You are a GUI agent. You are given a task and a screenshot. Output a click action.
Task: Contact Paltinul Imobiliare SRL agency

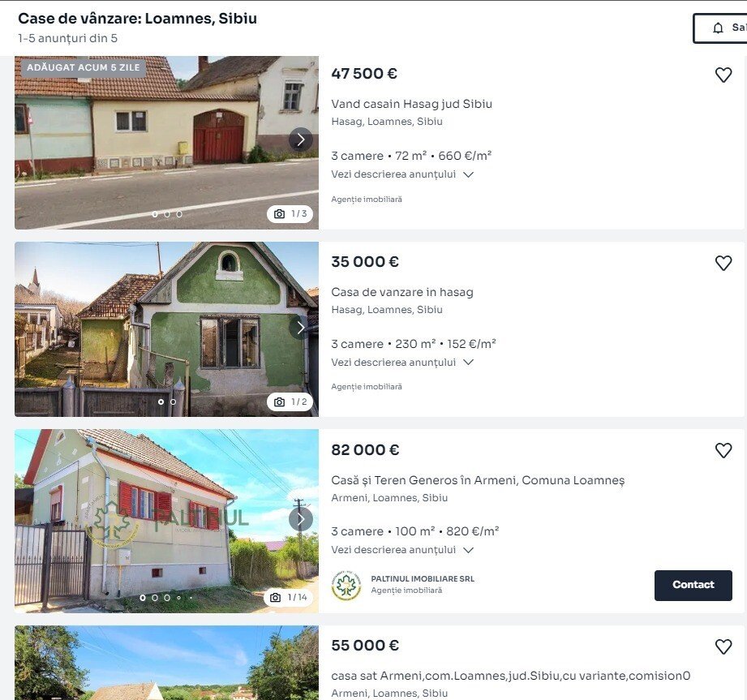(x=693, y=585)
